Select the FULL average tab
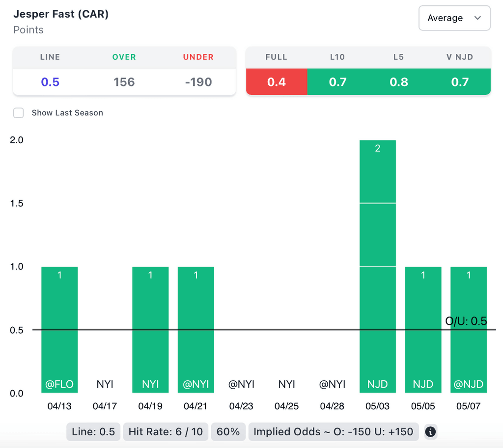The height and width of the screenshot is (448, 503). pyautogui.click(x=276, y=81)
